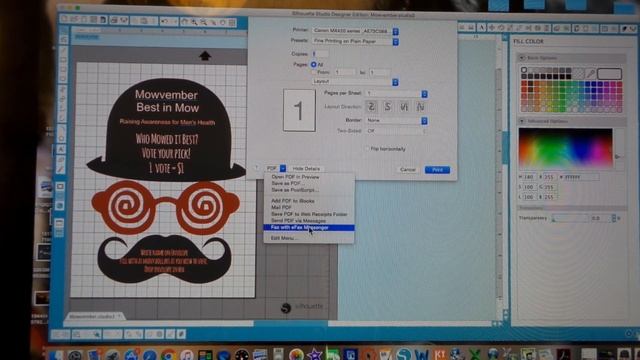Open Finder from the Dock

56,355
